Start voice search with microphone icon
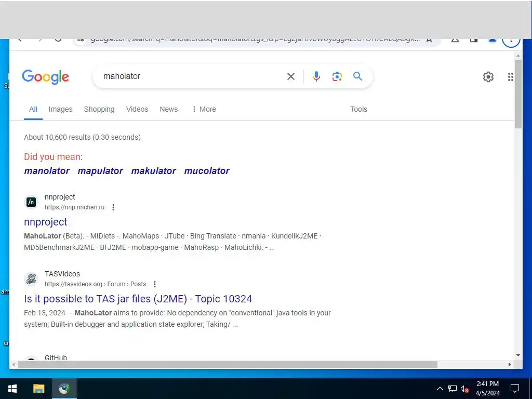Screen dimensions: 532x399 (x=316, y=76)
